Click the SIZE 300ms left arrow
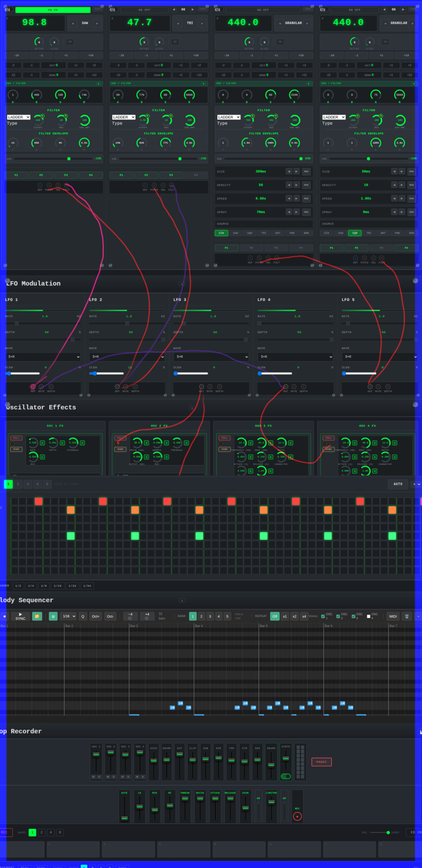Viewport: 422px width, 868px height. 289,172
